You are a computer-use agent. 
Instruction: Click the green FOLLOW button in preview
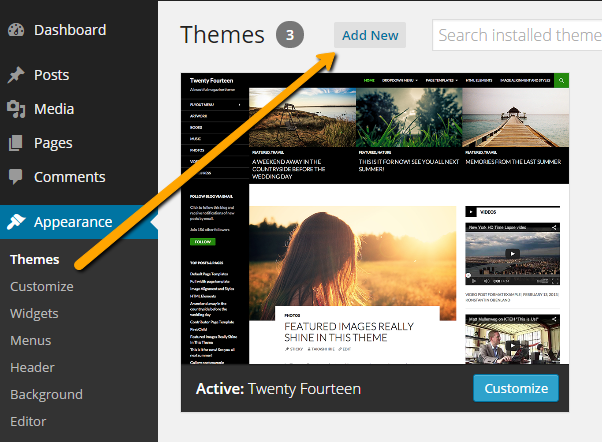pos(203,242)
